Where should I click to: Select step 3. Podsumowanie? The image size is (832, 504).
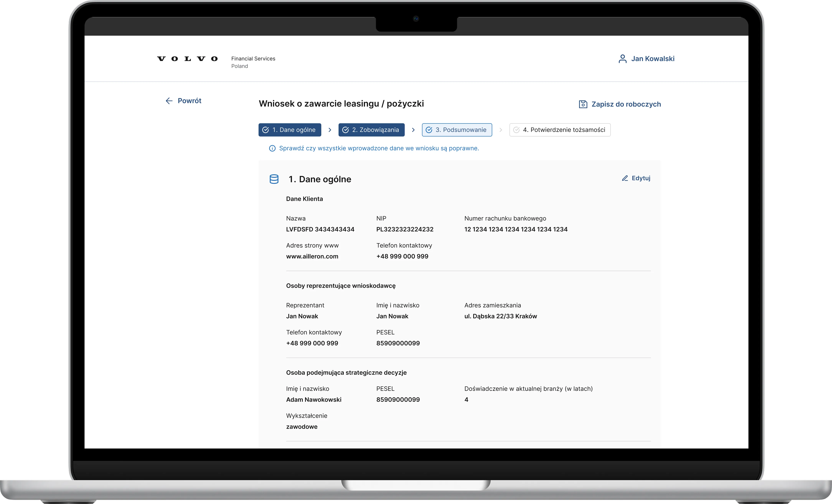pyautogui.click(x=457, y=130)
